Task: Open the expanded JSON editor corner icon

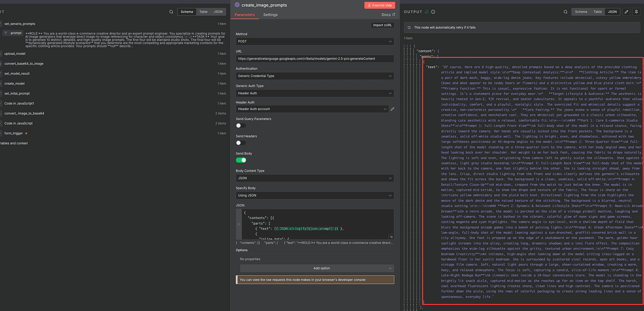Action: point(391,237)
